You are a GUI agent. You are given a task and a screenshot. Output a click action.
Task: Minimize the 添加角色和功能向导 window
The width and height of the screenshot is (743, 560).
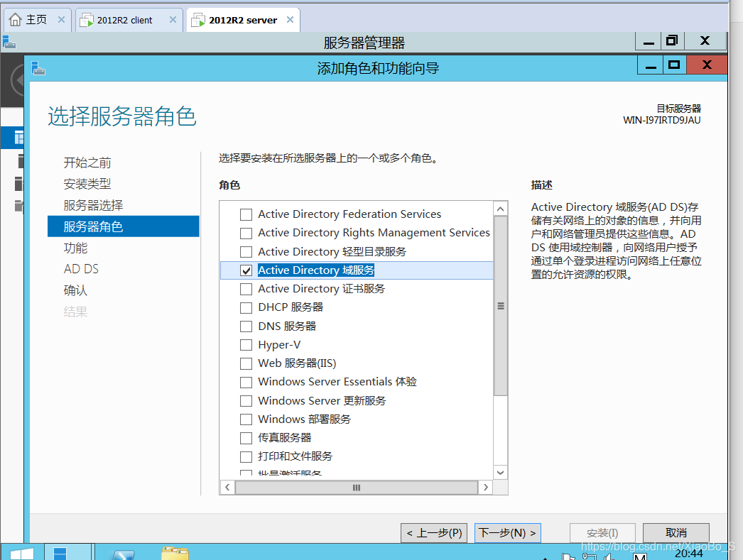651,65
